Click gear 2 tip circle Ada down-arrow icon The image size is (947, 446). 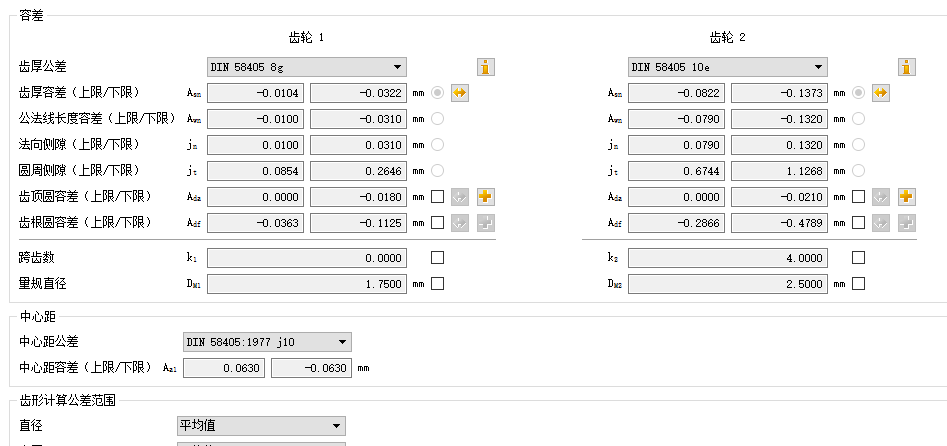pos(881,197)
